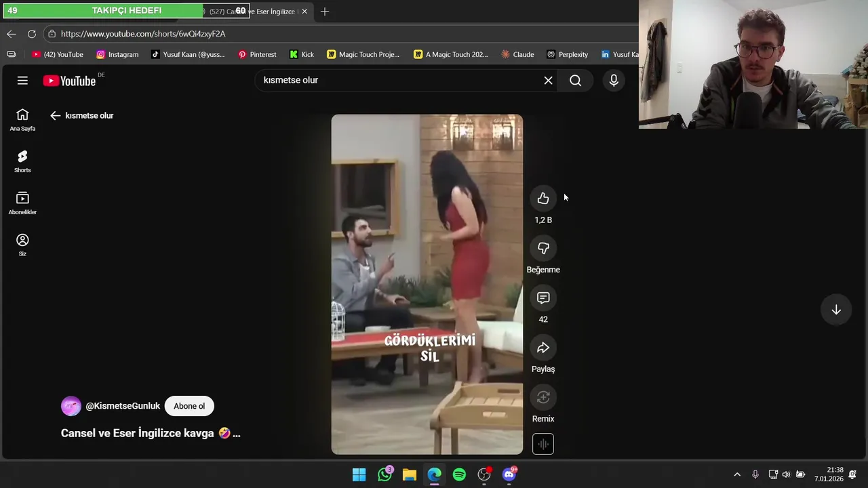Open the Windows Start menu

[359, 474]
